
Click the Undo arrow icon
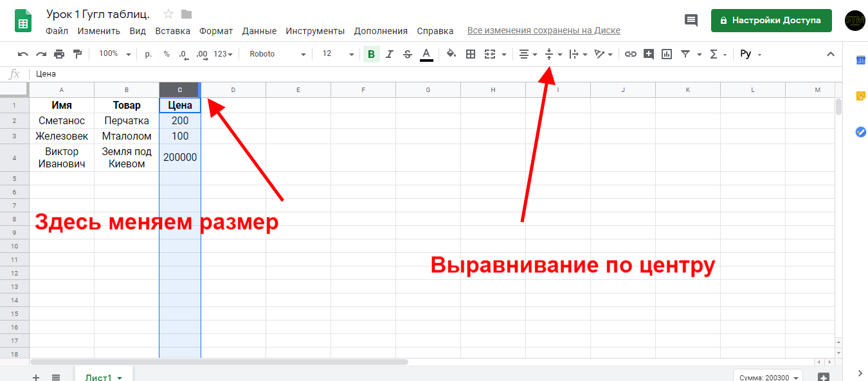pos(23,54)
